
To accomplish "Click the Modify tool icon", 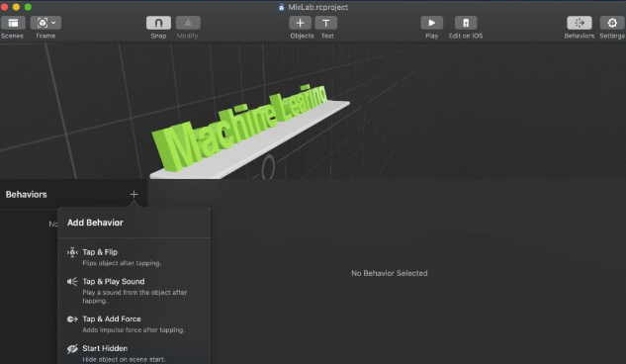I will pos(188,23).
